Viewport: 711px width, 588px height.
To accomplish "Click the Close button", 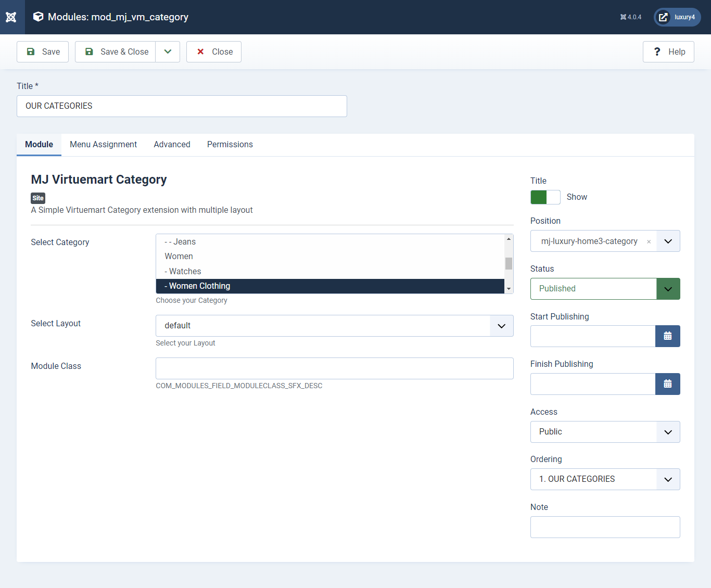I will click(214, 52).
